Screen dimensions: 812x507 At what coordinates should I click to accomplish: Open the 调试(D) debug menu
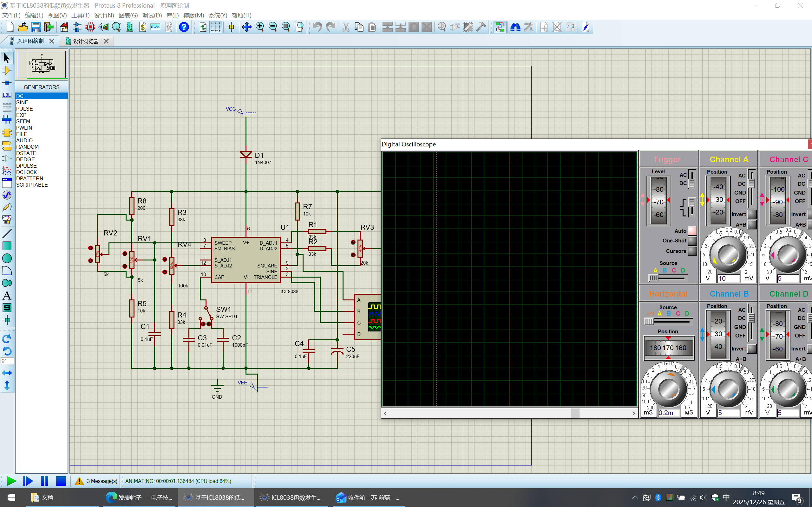pos(152,16)
